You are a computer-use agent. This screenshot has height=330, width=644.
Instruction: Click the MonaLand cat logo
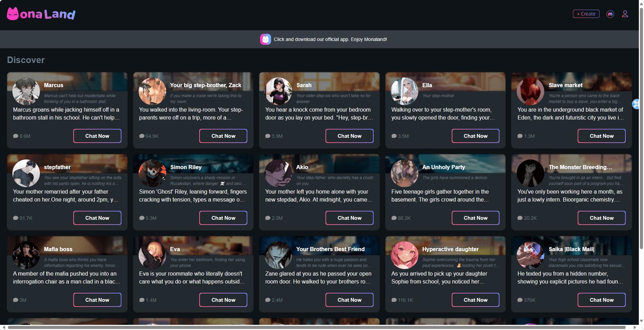pyautogui.click(x=13, y=14)
